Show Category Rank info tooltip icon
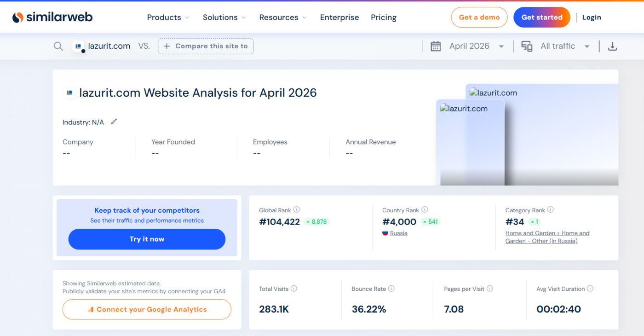Image resolution: width=644 pixels, height=336 pixels. tap(550, 209)
